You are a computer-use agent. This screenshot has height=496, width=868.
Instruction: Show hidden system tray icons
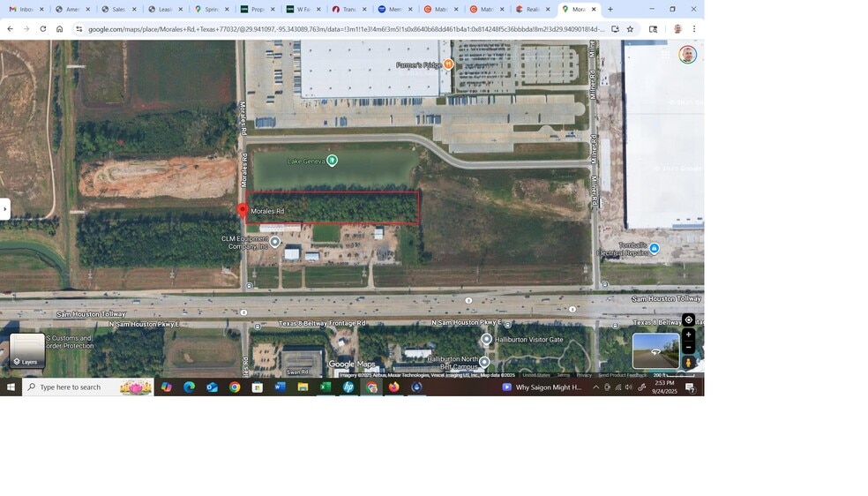point(595,387)
